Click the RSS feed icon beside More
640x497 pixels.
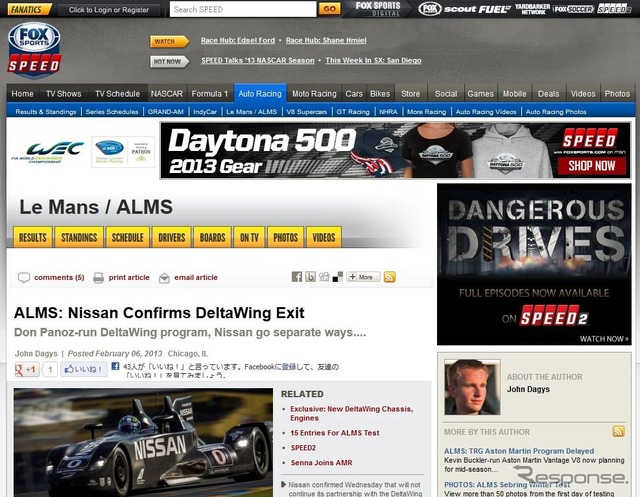click(x=389, y=277)
